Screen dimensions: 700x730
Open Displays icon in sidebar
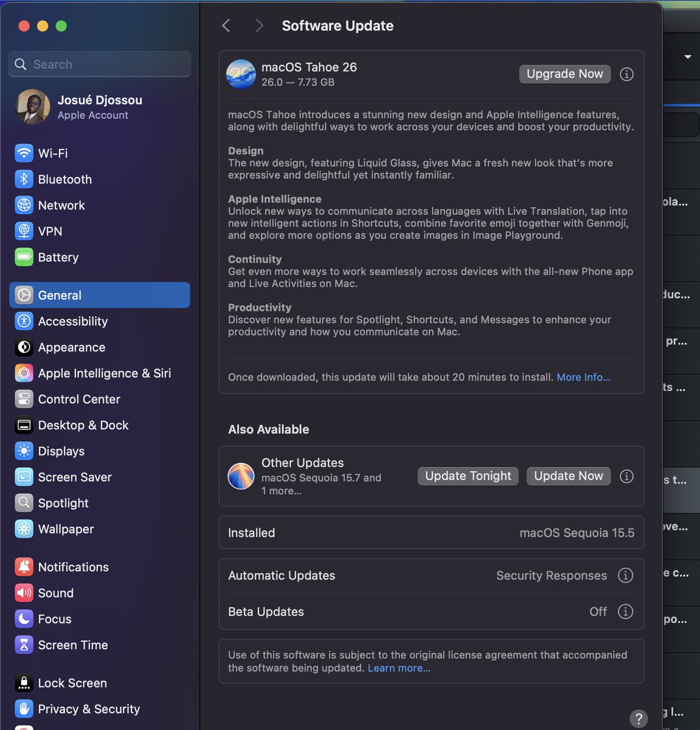(x=24, y=451)
